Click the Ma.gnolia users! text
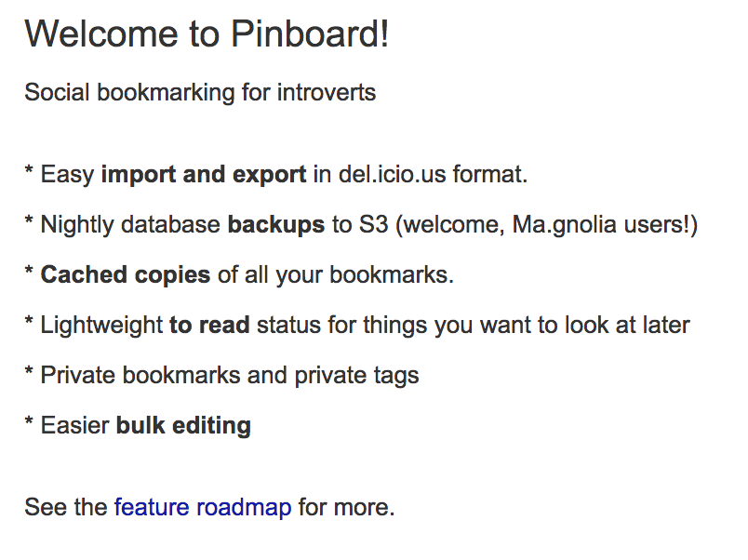 (601, 225)
